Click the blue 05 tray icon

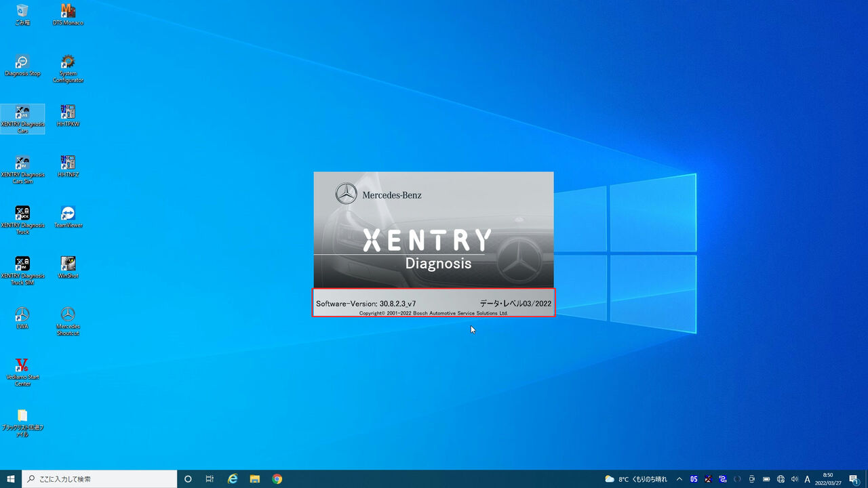pyautogui.click(x=694, y=479)
